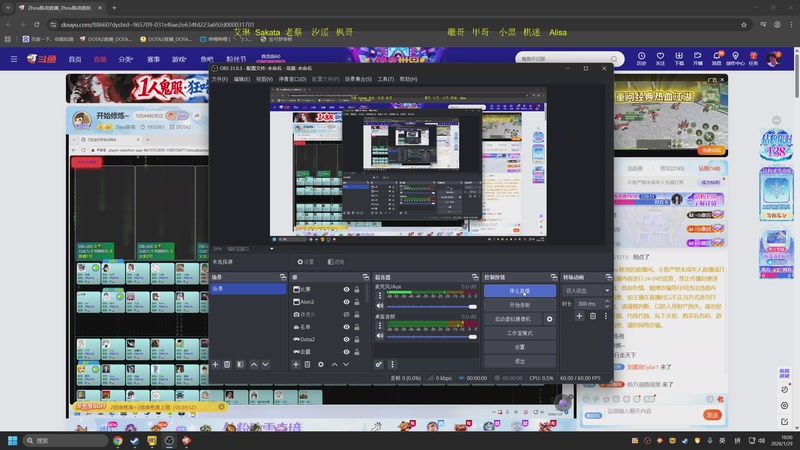Click 发送 send button in Douyu chat
The image size is (800, 450).
(712, 415)
